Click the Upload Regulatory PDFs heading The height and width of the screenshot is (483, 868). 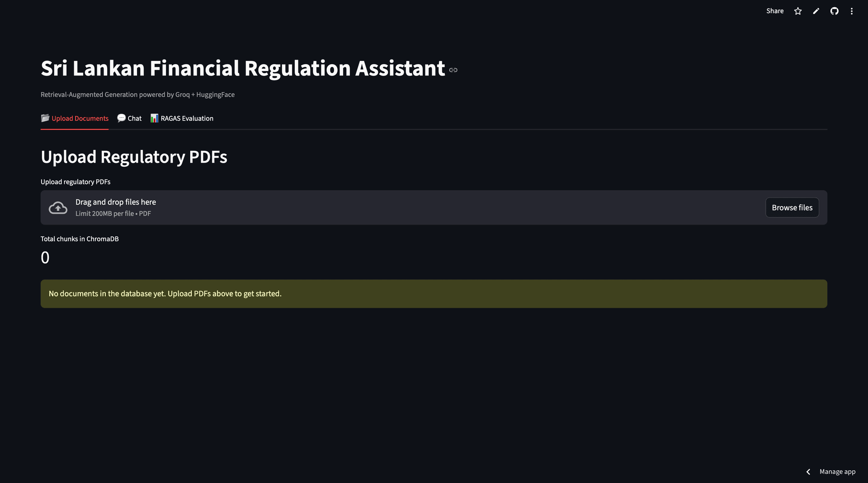coord(134,157)
